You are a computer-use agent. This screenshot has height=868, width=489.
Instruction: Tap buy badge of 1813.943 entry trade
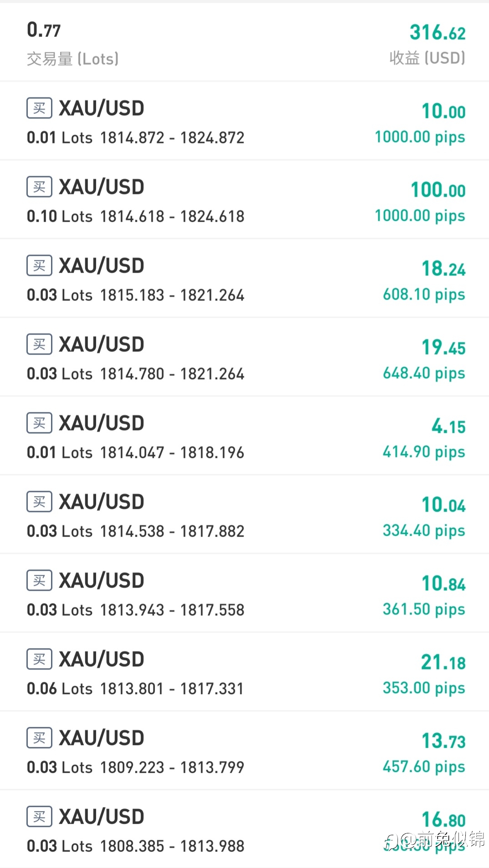tap(39, 581)
